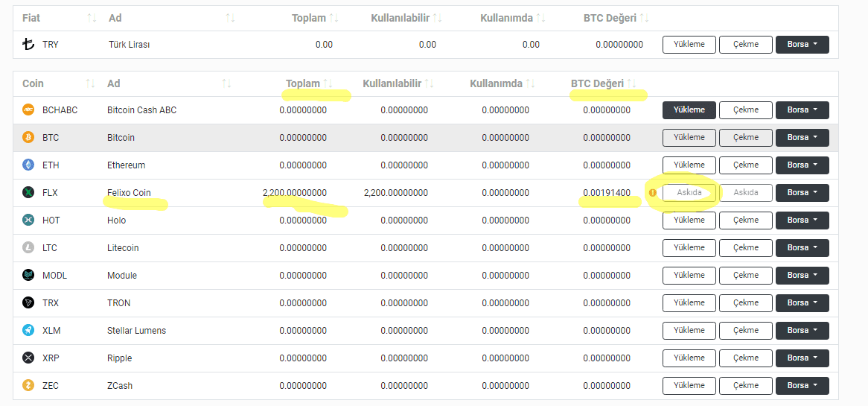Open the Borsa dropdown for TRY

click(802, 44)
